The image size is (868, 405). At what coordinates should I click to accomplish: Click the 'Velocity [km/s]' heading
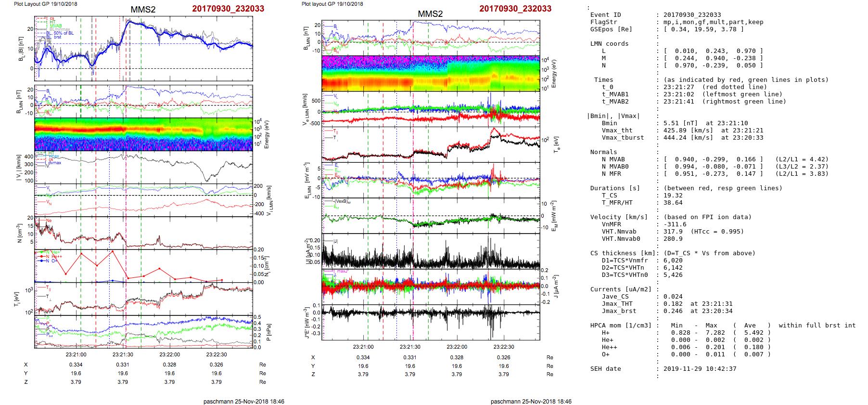(619, 217)
